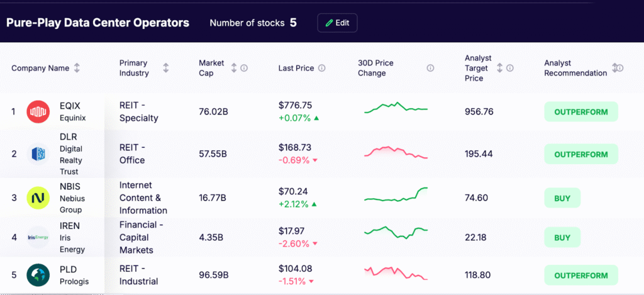Open NBIS 30-day price chart
This screenshot has height=295, width=644.
pos(396,194)
